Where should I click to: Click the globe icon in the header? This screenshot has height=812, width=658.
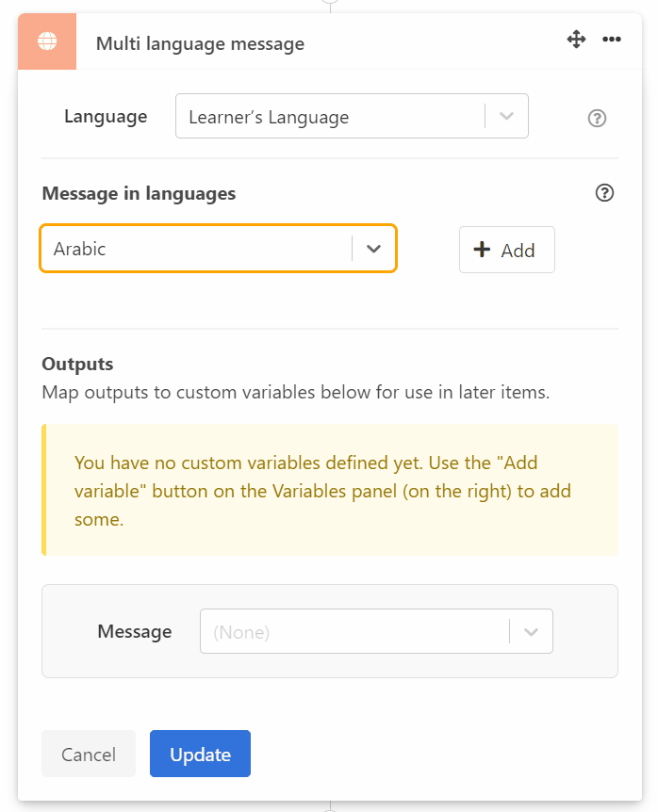[46, 41]
